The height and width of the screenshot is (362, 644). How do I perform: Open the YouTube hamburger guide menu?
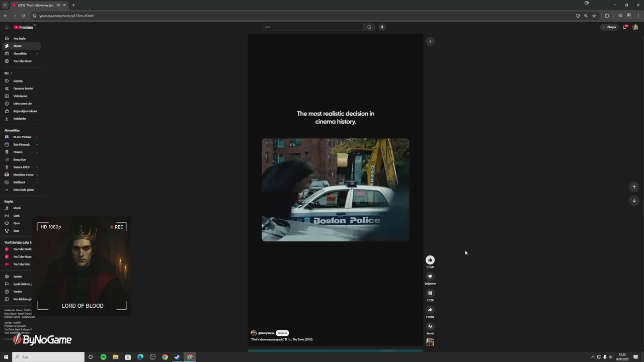7,27
